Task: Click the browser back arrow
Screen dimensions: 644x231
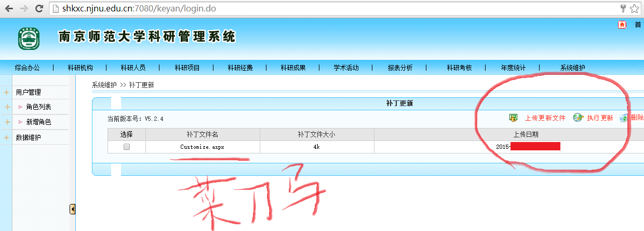Action: point(9,9)
